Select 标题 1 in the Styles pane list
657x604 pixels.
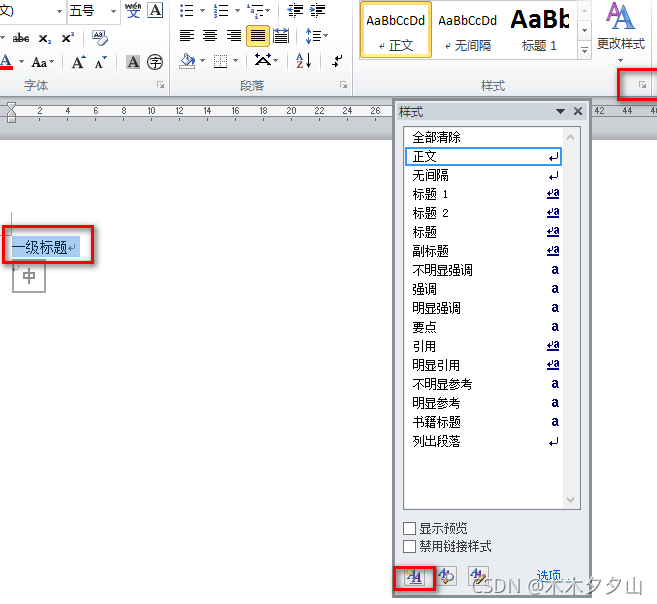tap(483, 194)
